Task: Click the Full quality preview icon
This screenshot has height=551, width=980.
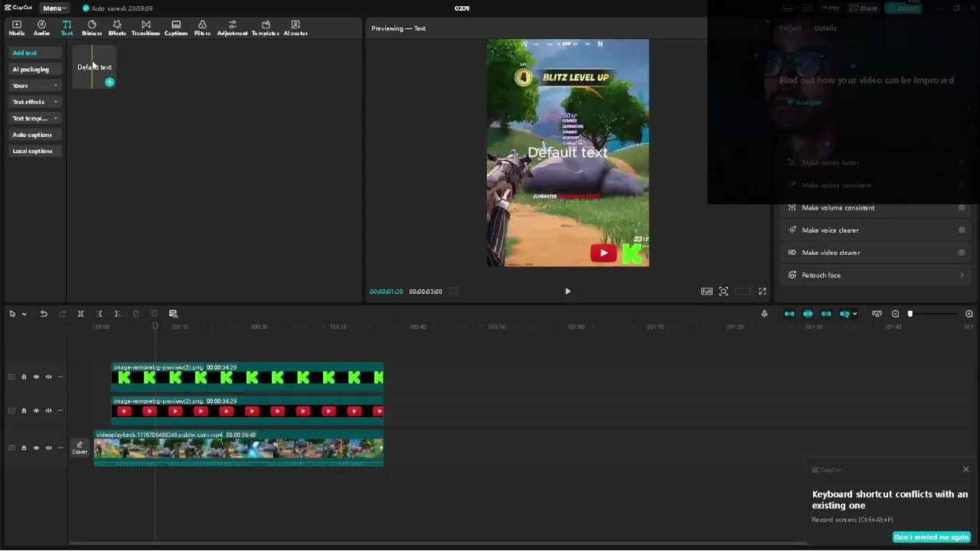Action: coord(707,292)
